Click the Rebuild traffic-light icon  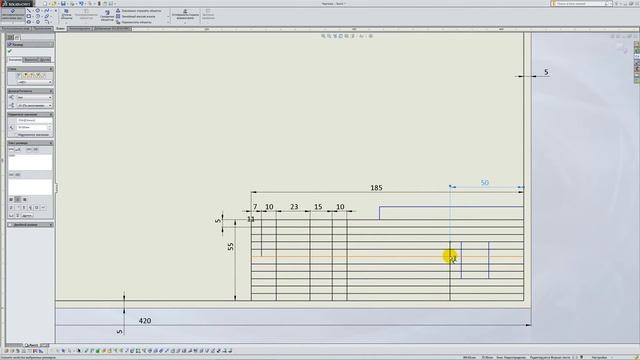click(99, 4)
